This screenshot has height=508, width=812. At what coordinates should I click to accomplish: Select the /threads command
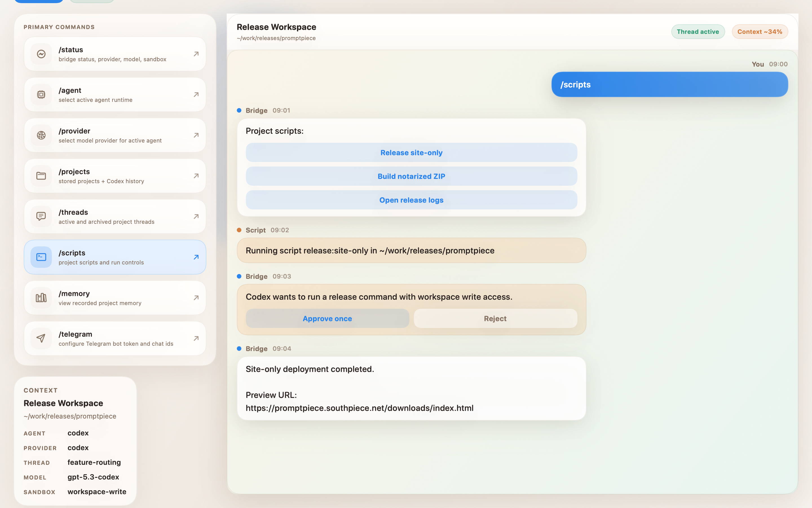pyautogui.click(x=115, y=216)
